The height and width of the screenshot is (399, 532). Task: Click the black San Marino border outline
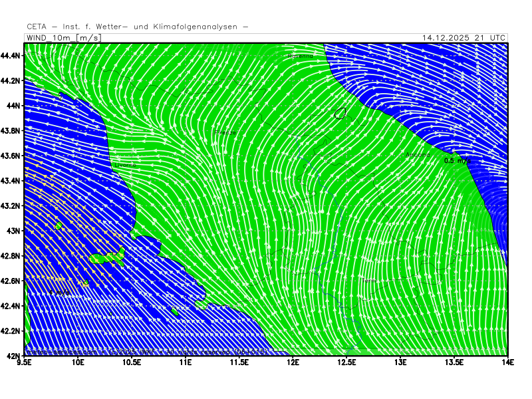click(340, 114)
